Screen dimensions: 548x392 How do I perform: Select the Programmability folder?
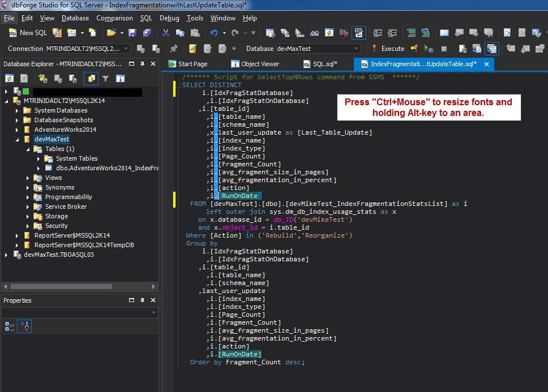click(x=68, y=197)
